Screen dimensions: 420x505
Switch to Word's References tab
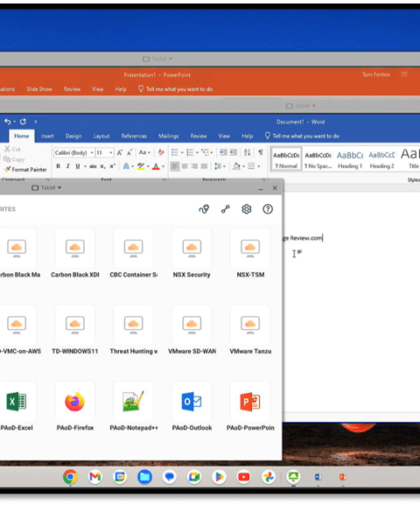tap(134, 137)
